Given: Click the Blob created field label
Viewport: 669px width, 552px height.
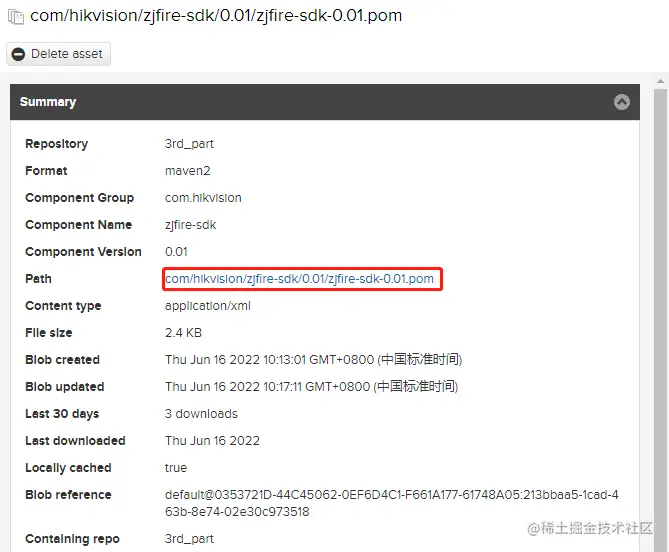Looking at the screenshot, I should coord(62,360).
